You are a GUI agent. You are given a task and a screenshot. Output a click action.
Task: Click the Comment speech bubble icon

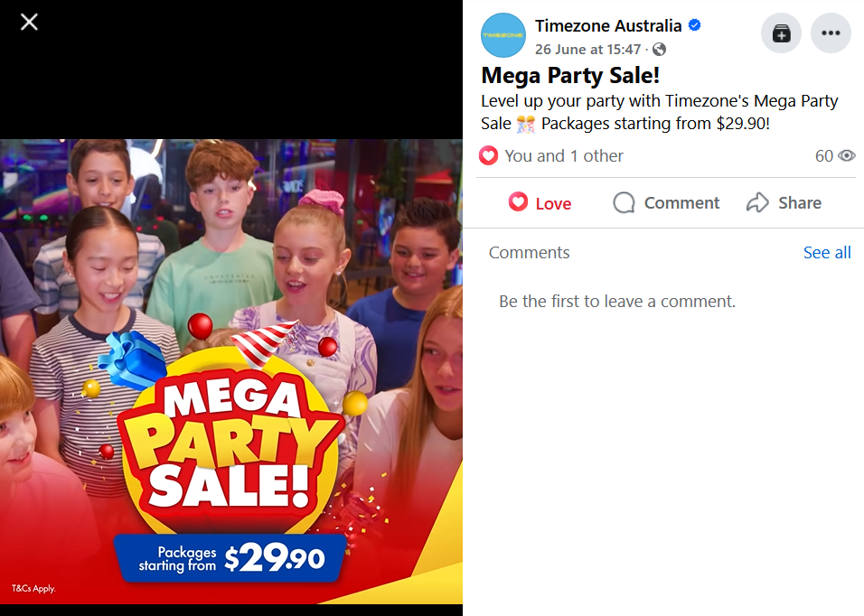pyautogui.click(x=624, y=202)
